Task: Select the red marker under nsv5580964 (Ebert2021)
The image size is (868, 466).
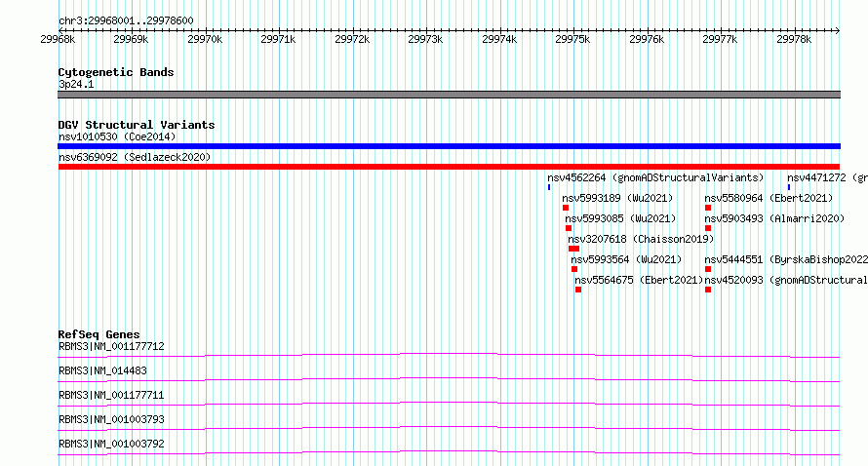Action: tap(708, 208)
